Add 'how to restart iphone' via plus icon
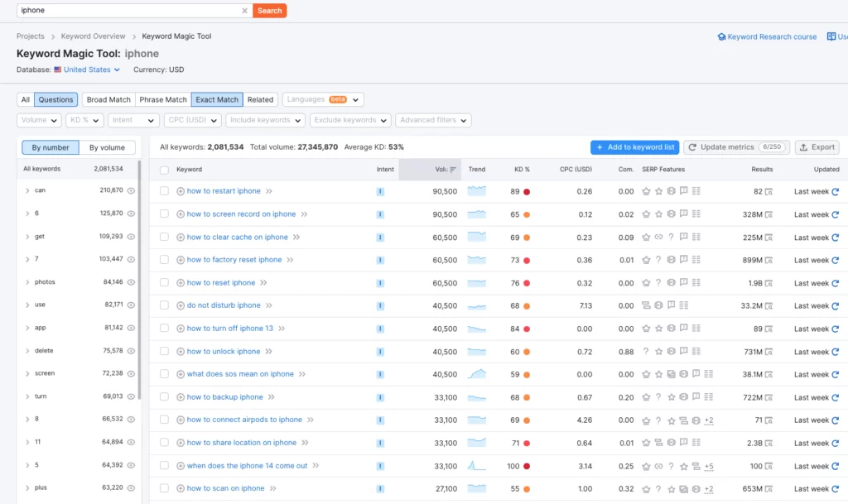The image size is (848, 504). pyautogui.click(x=181, y=191)
